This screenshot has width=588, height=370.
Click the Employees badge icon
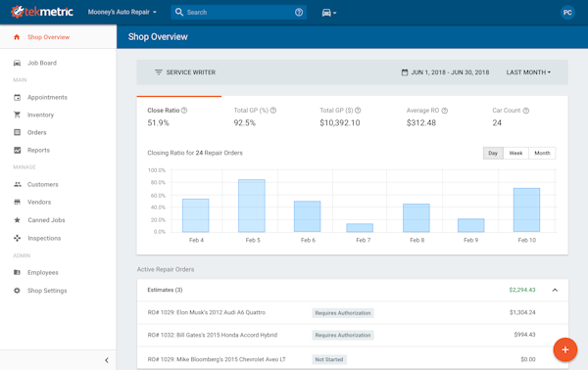pyautogui.click(x=17, y=272)
